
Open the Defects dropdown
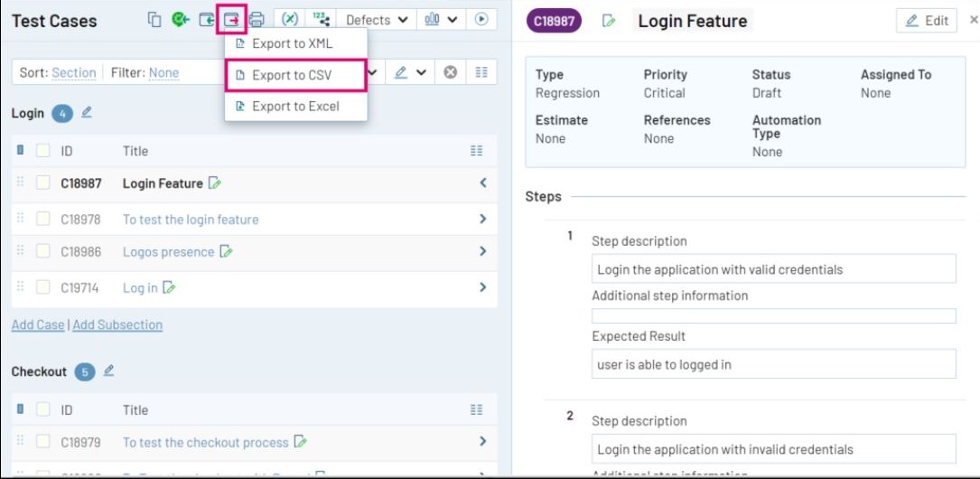tap(377, 20)
